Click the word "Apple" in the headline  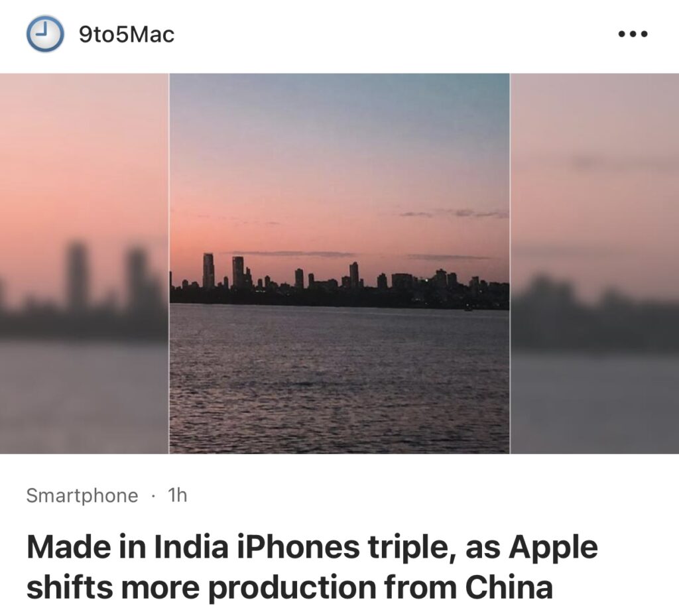tap(553, 548)
